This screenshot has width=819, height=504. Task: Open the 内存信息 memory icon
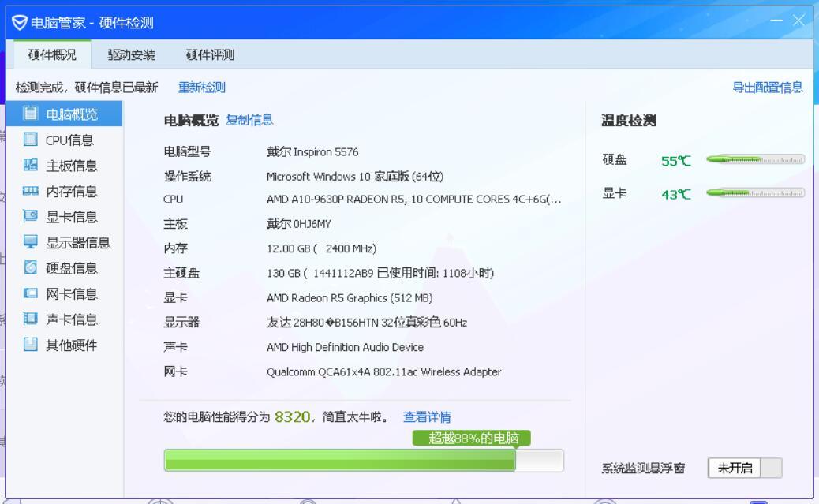pos(31,191)
